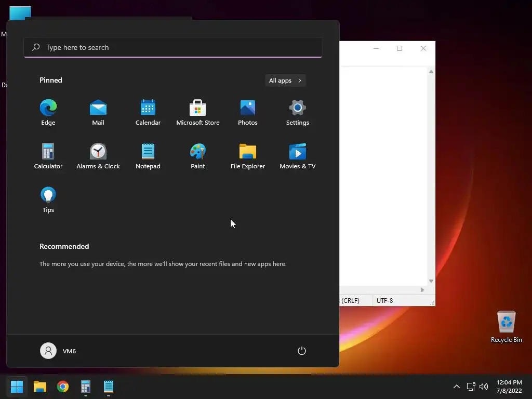Launch Alarms & Clock
This screenshot has width=532, height=399.
click(x=98, y=156)
